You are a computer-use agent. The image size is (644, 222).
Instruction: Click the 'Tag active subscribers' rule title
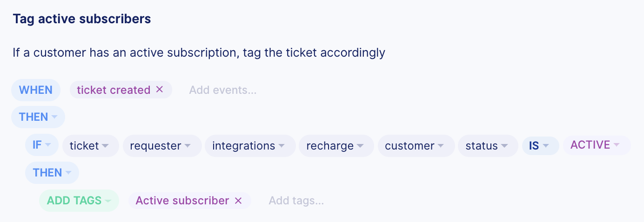82,19
